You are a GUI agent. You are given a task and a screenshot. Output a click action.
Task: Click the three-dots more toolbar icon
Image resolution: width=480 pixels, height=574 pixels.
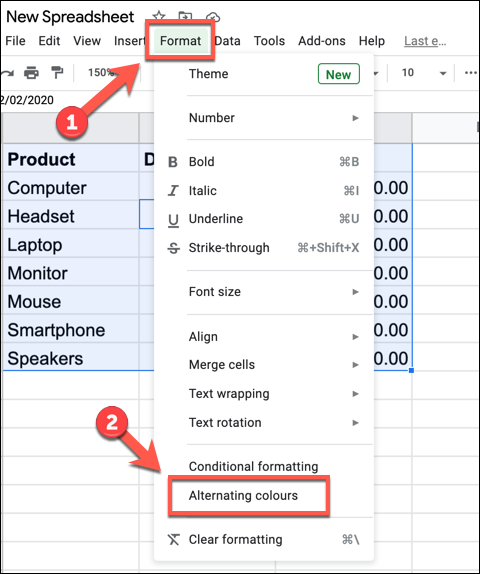(470, 73)
